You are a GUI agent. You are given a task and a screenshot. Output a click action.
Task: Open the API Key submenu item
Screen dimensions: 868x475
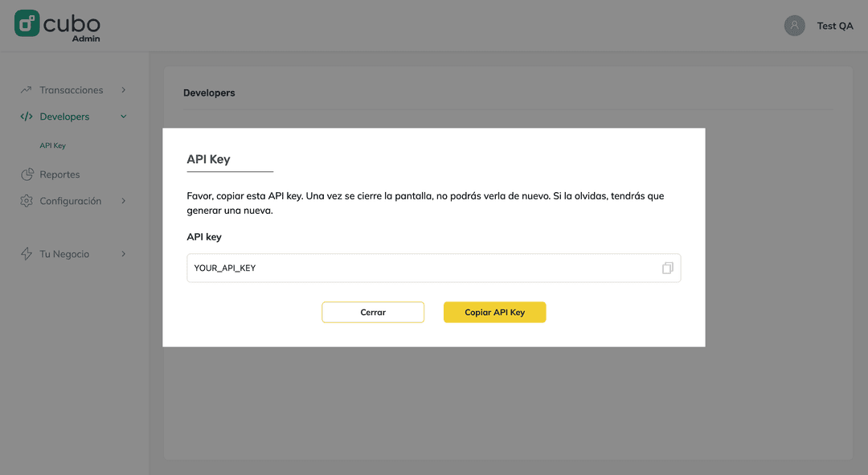point(52,145)
